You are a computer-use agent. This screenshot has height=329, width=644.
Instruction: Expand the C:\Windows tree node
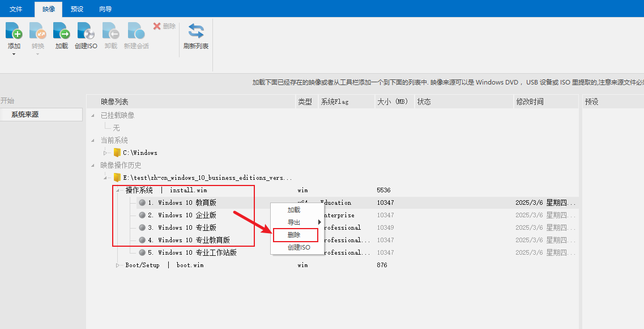coord(105,153)
